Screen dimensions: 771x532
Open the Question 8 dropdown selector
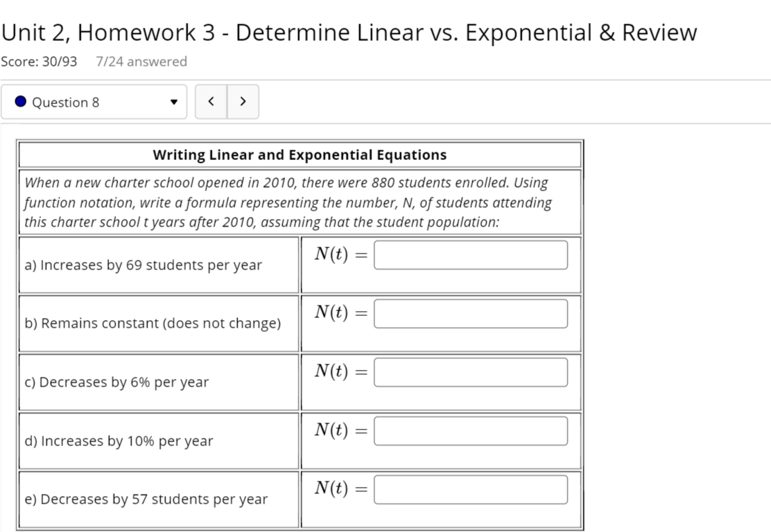(x=94, y=102)
